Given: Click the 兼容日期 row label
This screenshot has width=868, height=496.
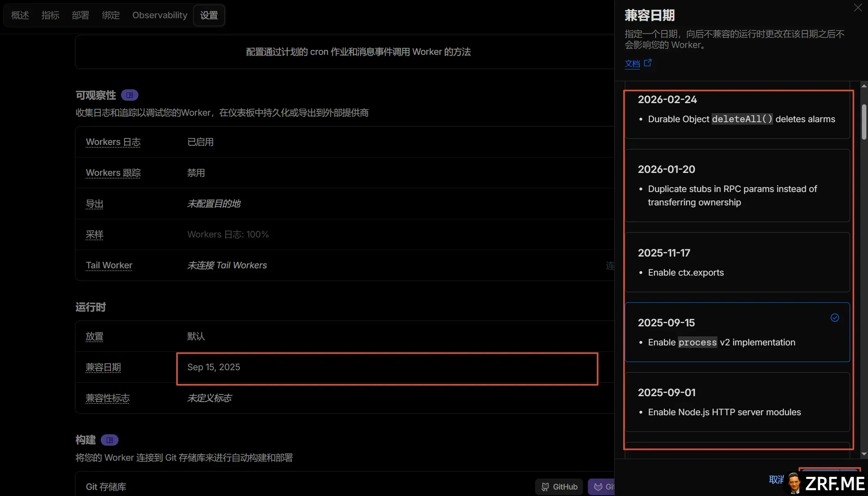Looking at the screenshot, I should (x=104, y=367).
